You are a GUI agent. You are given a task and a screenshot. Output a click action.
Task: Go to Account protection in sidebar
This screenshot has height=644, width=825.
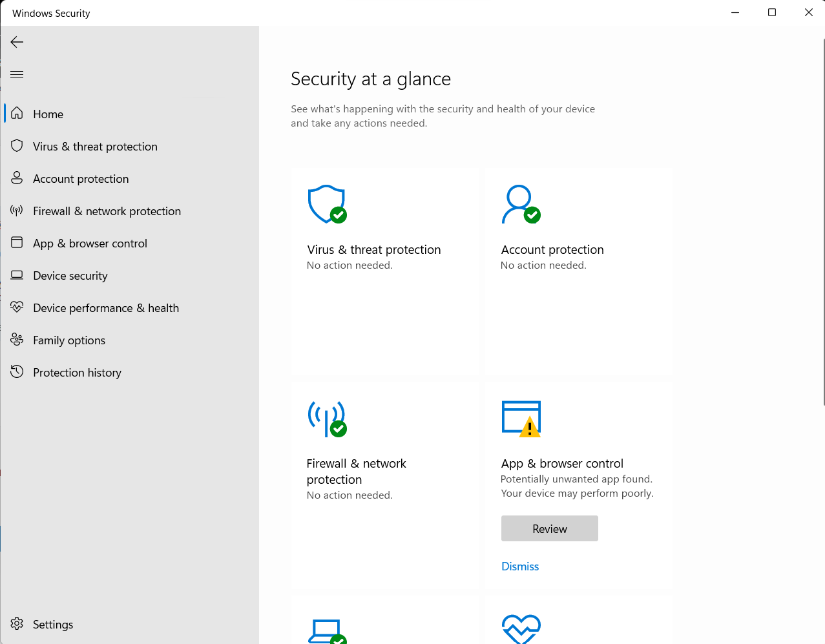pos(130,178)
